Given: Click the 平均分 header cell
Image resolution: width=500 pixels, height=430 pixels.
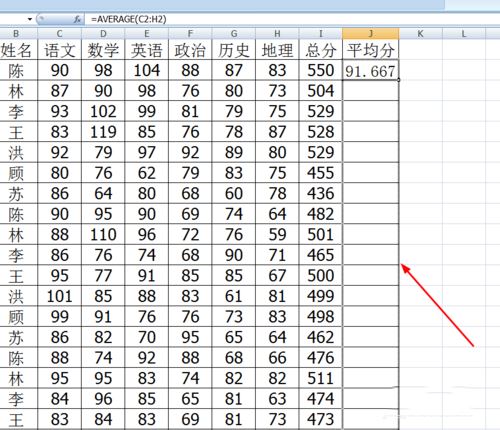Looking at the screenshot, I should [371, 50].
